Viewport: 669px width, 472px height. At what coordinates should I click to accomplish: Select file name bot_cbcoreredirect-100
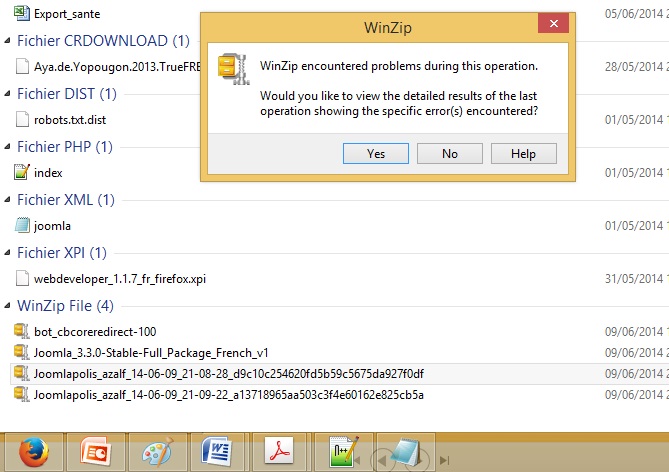(x=95, y=332)
